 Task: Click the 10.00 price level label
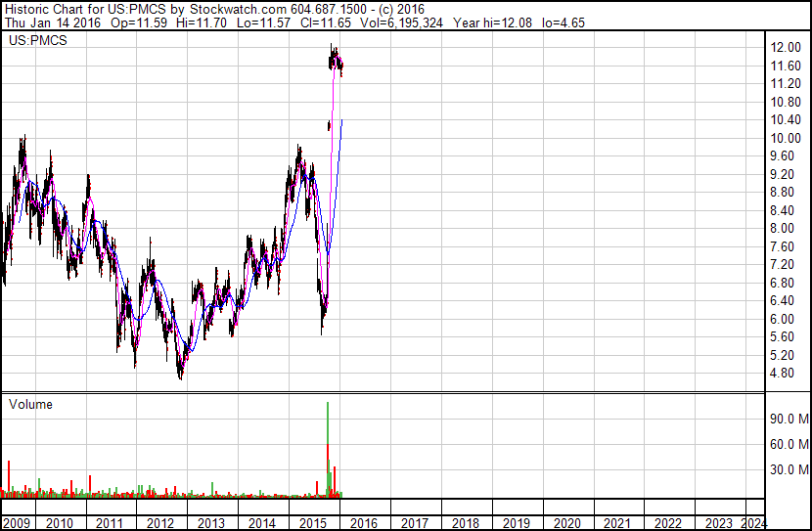786,138
